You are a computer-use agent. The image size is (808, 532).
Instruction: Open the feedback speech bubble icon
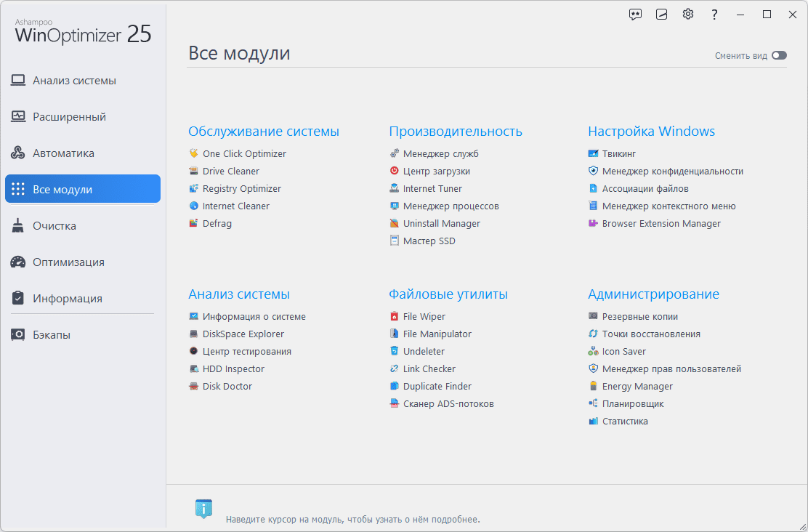pos(635,15)
